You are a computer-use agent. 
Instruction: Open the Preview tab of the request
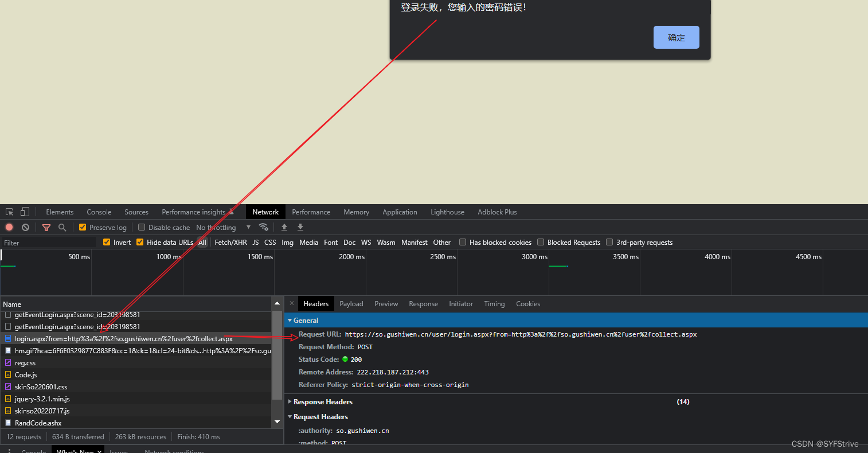coord(386,303)
